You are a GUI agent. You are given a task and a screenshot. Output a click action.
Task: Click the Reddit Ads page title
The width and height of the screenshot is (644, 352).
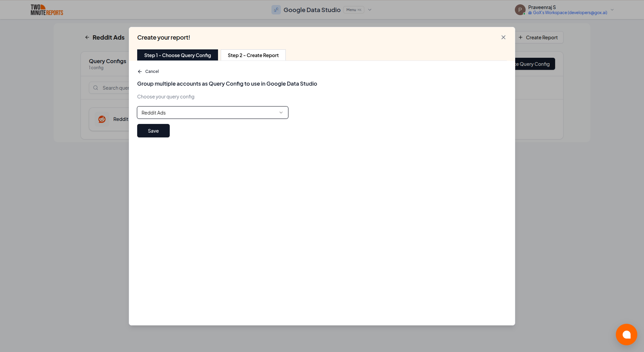[108, 37]
